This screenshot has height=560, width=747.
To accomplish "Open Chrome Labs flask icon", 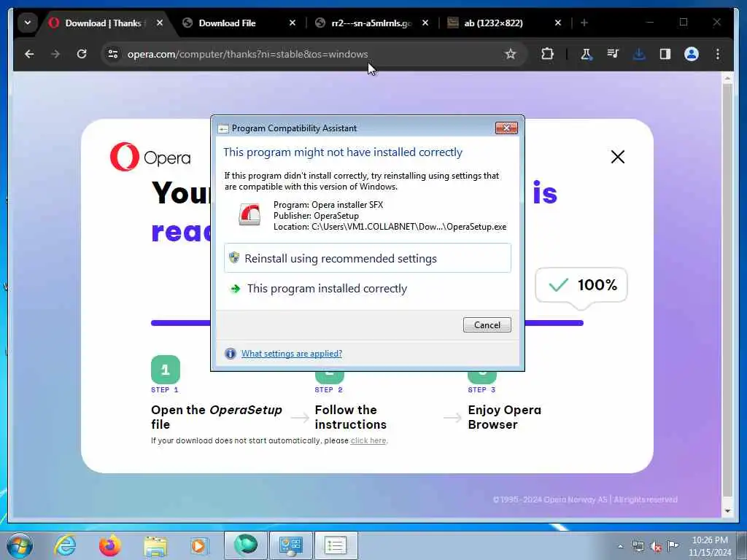I will [x=587, y=54].
